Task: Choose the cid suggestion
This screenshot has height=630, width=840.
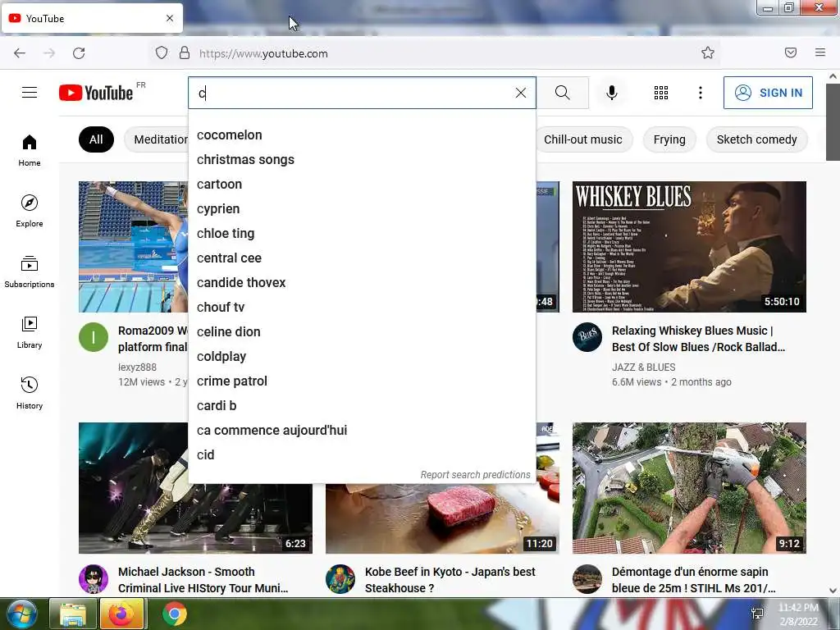Action: coord(362,455)
